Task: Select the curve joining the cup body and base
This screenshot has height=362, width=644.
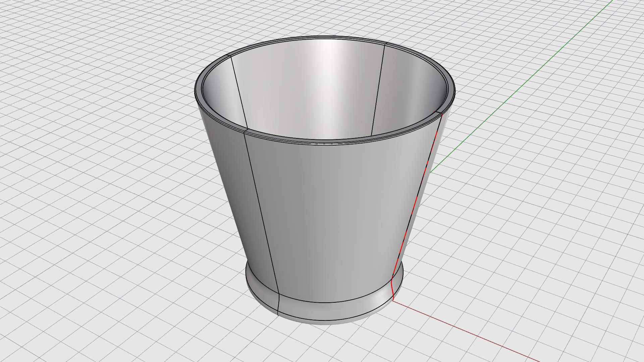Action: coord(329,302)
